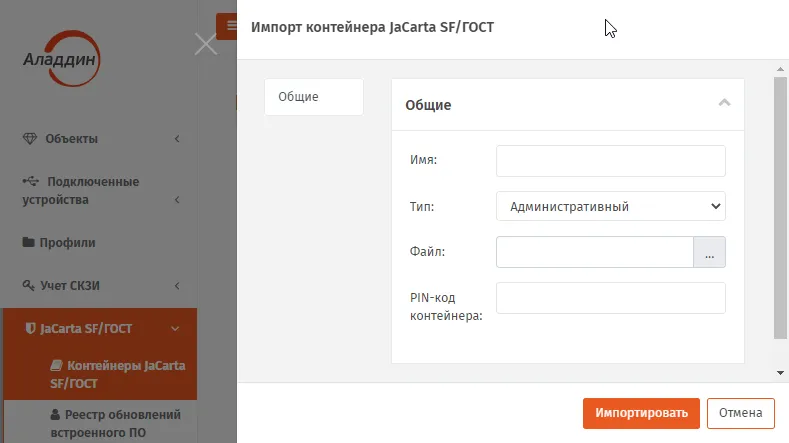Image resolution: width=789 pixels, height=443 pixels.
Task: Collapse the Общие section with chevron
Action: click(x=724, y=103)
